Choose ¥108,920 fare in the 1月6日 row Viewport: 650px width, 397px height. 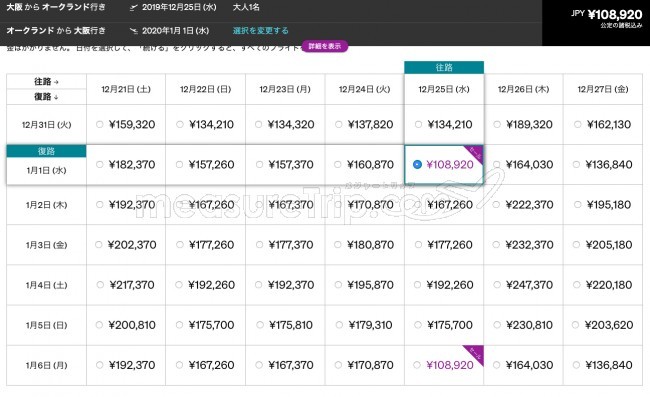click(x=417, y=365)
